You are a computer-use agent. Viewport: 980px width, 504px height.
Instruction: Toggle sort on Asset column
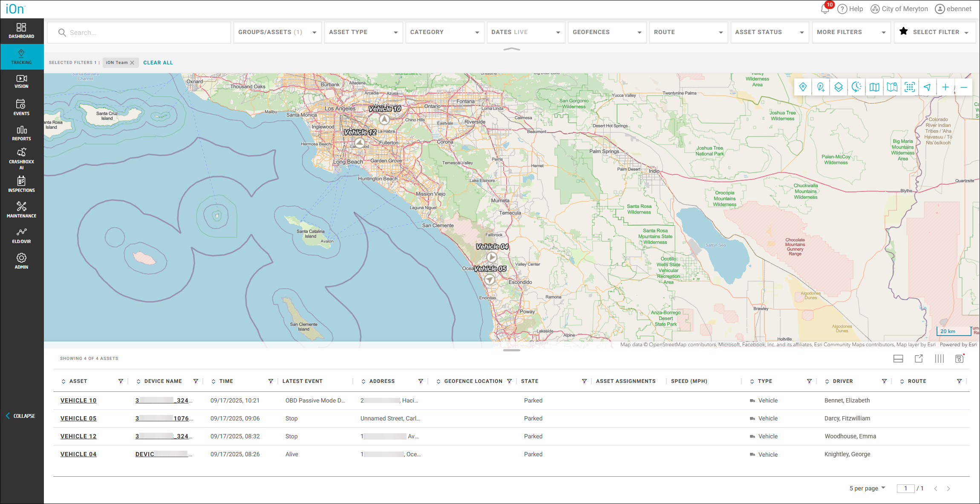pyautogui.click(x=63, y=381)
